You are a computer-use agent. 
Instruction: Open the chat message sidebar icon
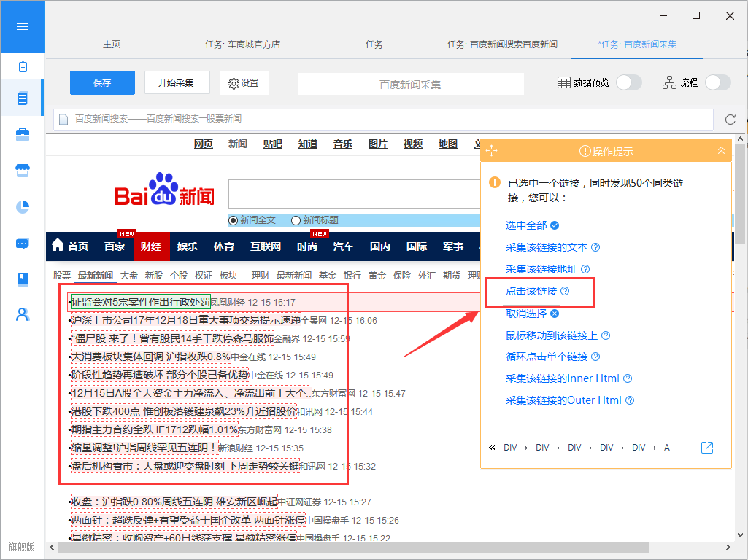23,244
